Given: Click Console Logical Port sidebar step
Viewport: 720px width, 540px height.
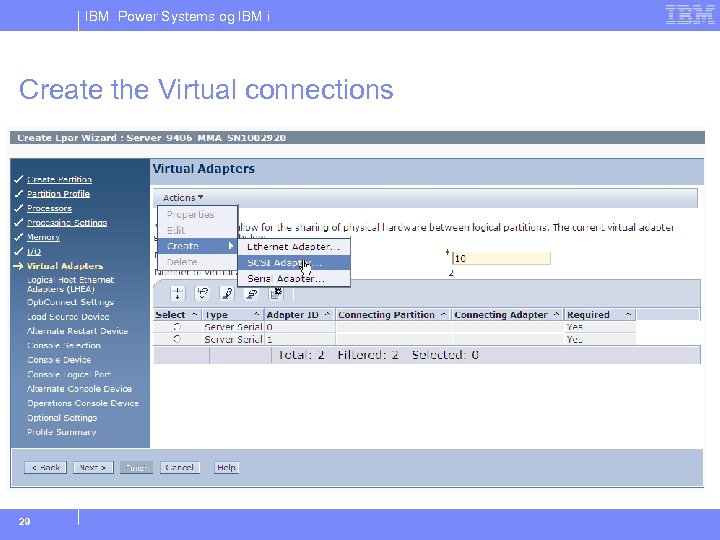Looking at the screenshot, I should coord(69,374).
